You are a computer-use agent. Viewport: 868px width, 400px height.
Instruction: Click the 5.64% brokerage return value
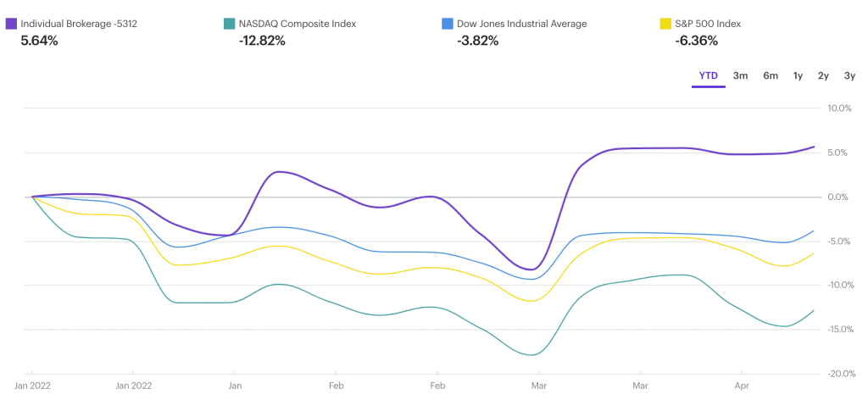pos(39,40)
